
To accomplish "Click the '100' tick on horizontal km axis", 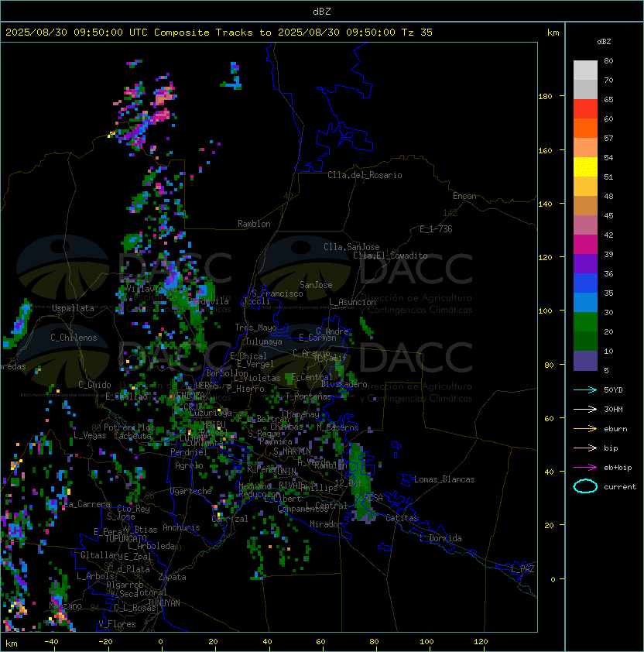I will click(427, 642).
